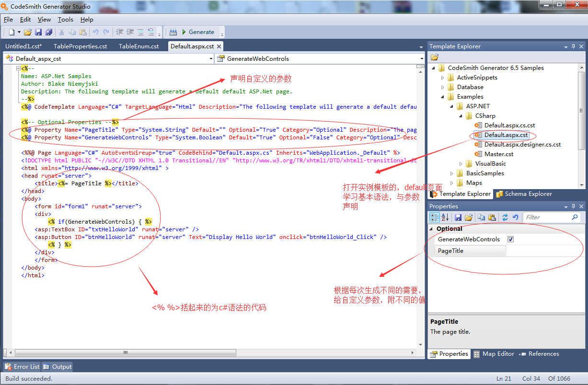588x385 pixels.
Task: Collapse CodeSmith Generator 6.5 Samples node
Action: (x=433, y=68)
